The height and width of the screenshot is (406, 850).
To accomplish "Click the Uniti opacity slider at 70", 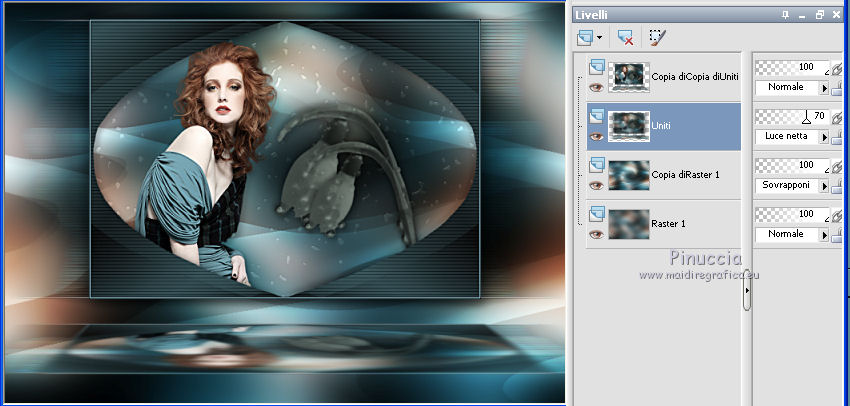I will 806,117.
